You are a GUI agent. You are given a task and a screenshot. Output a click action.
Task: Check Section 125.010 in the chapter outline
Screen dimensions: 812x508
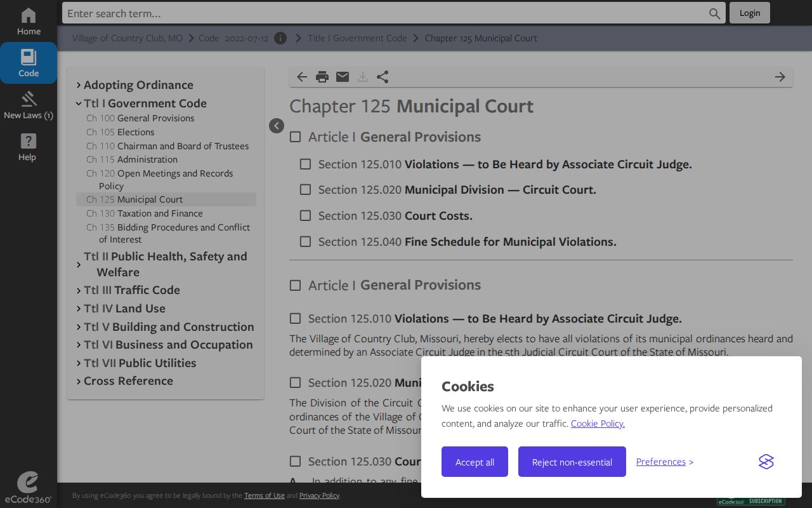tap(305, 164)
